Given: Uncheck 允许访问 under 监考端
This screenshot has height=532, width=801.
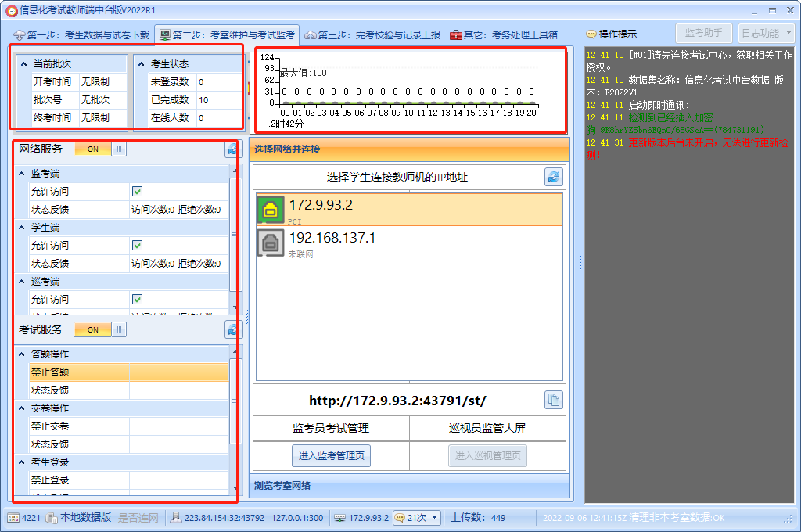Looking at the screenshot, I should [138, 192].
